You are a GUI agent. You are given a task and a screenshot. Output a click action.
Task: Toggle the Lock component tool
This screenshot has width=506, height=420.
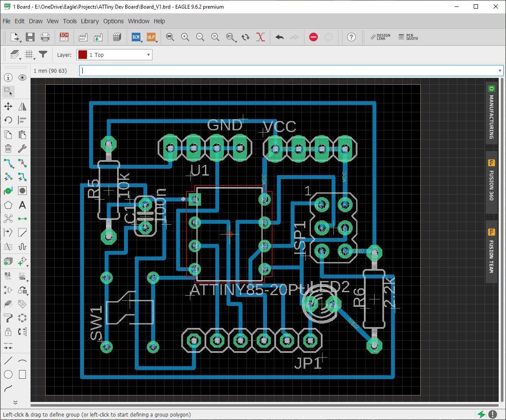[8, 331]
